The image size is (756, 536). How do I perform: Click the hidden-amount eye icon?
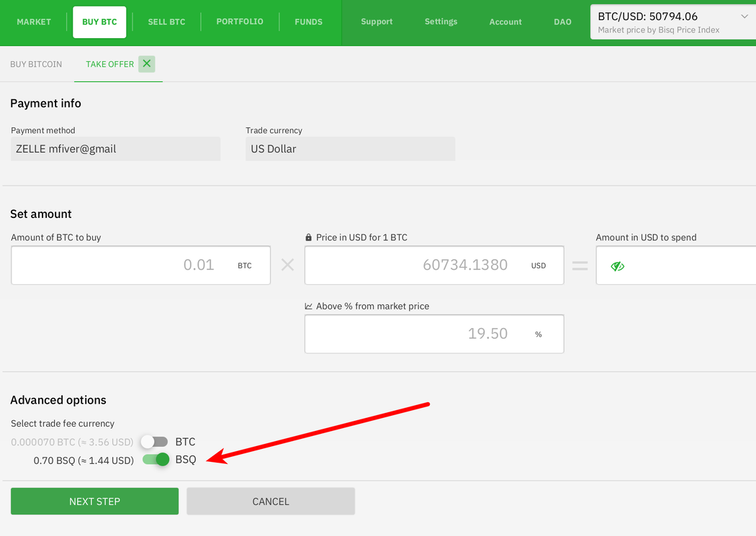point(617,266)
